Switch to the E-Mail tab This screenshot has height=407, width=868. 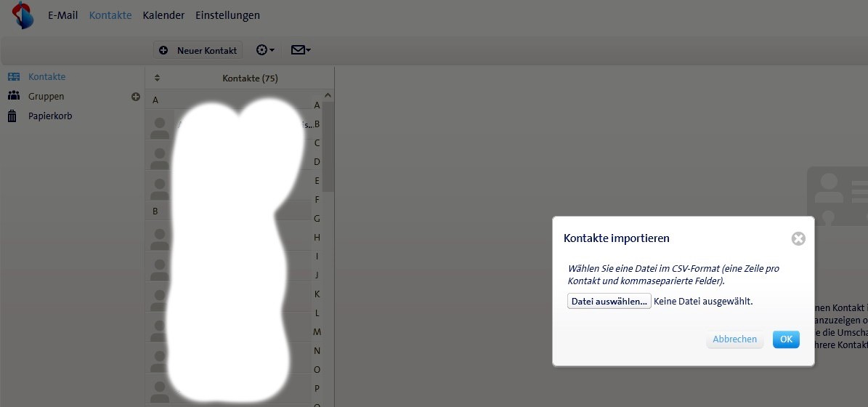62,15
